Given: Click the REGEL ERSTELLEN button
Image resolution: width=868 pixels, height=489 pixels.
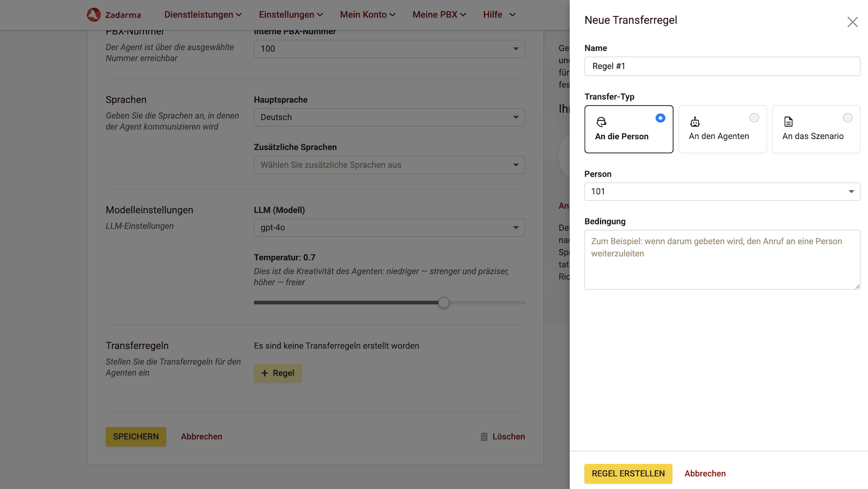Looking at the screenshot, I should (628, 474).
